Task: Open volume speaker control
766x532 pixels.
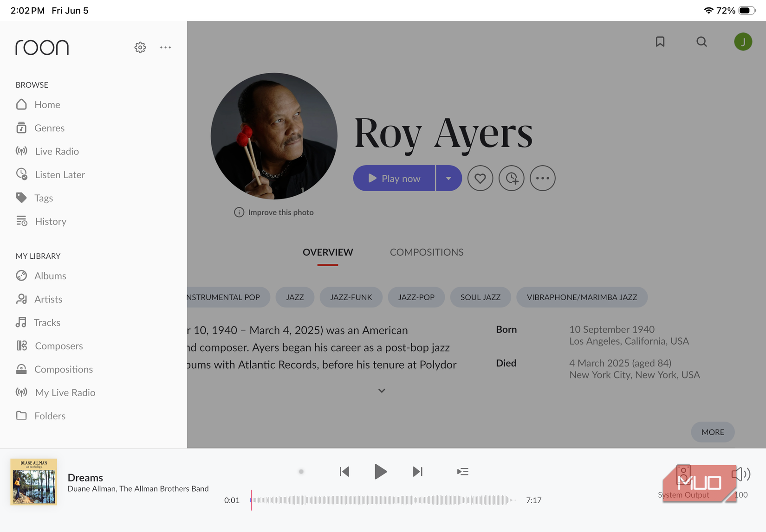Action: click(x=741, y=474)
